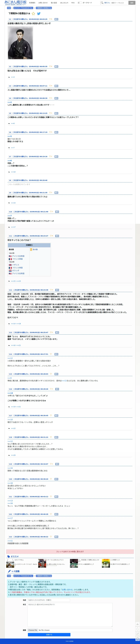This screenshot has height=644, width=140.
Task: Click the reply arrow icon under post 2
Action: pos(9,77)
